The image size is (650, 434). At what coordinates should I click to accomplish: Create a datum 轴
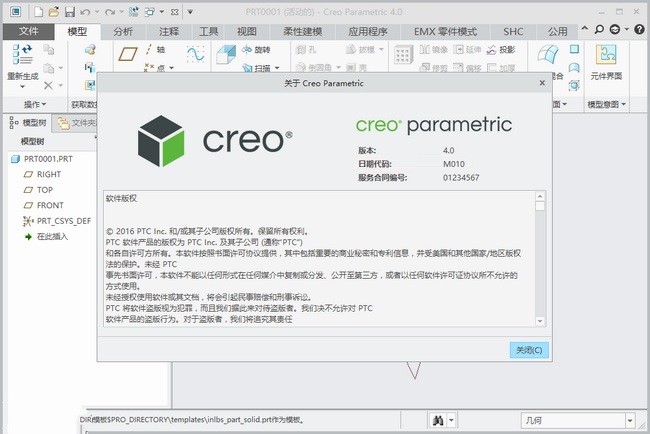pos(155,50)
